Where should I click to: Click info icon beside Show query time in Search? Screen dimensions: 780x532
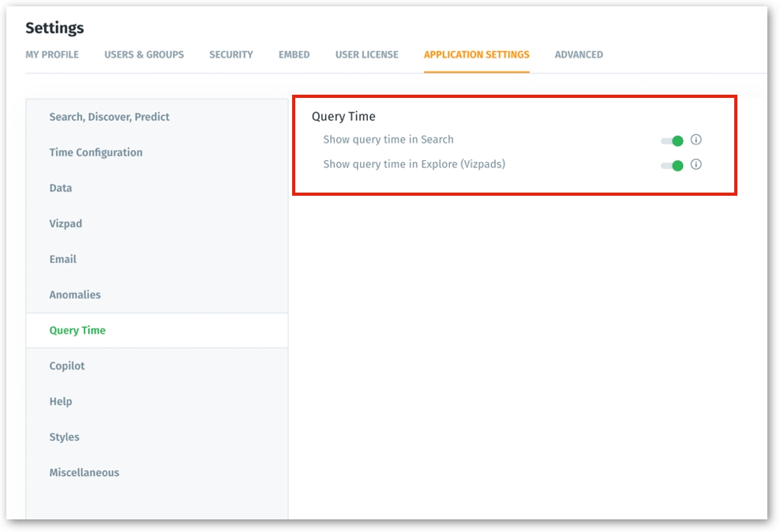tap(696, 140)
